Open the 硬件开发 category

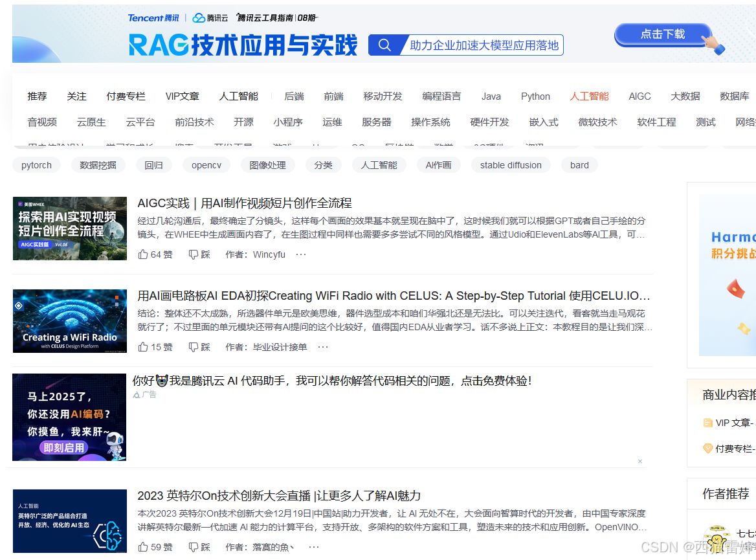tap(489, 122)
